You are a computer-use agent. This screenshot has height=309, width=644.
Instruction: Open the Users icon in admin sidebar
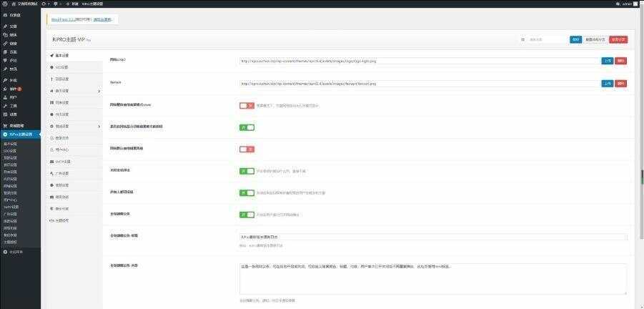tap(4, 97)
